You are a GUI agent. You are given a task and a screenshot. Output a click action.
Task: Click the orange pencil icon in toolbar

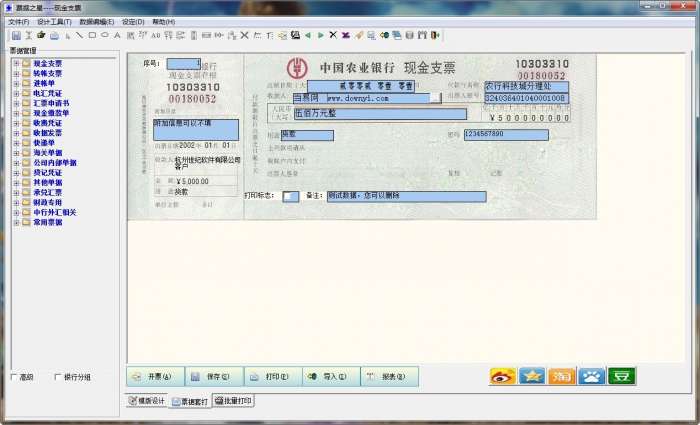[358, 35]
